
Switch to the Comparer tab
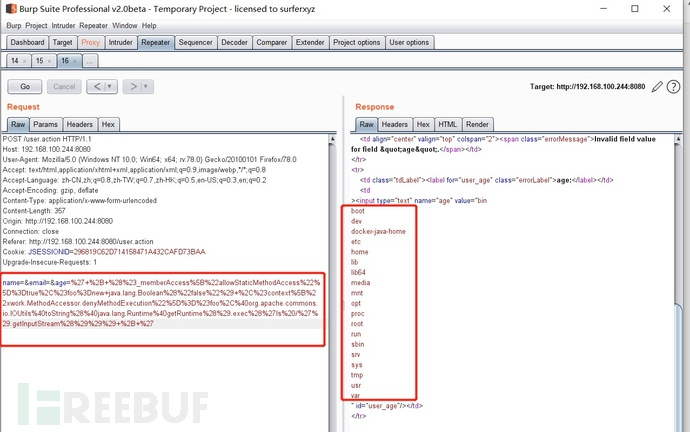pos(272,42)
